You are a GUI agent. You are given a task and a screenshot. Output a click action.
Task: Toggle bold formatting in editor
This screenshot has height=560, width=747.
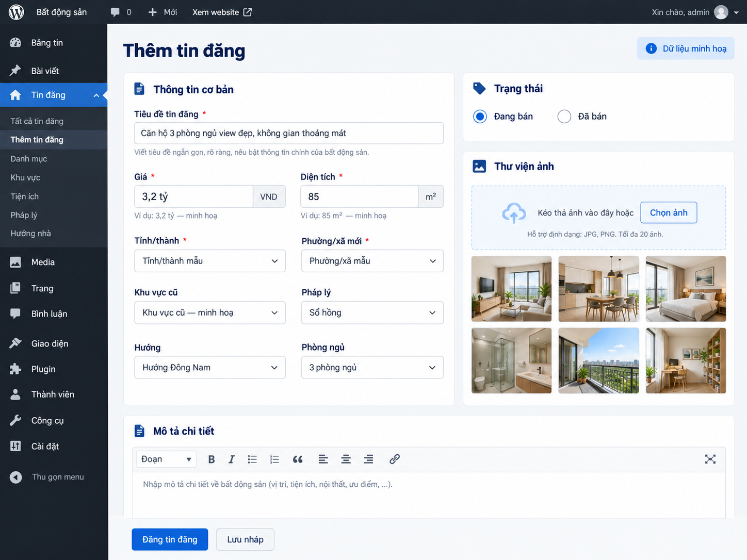pos(212,459)
